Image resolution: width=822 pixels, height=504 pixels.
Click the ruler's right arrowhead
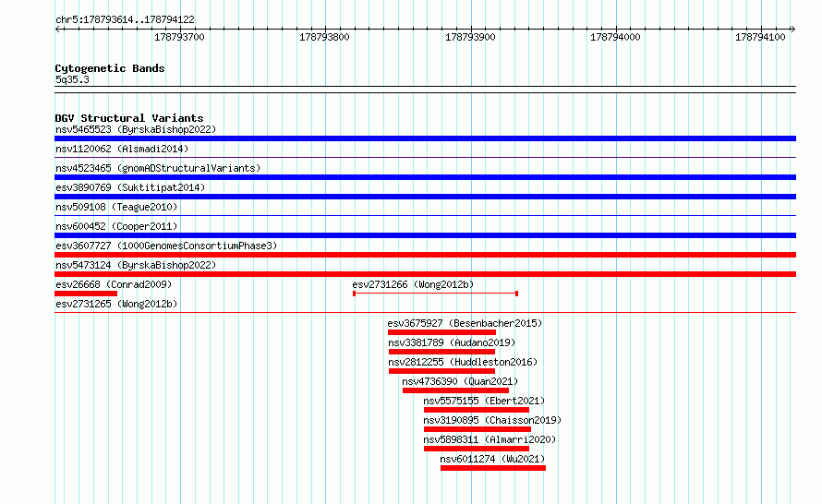pyautogui.click(x=792, y=30)
